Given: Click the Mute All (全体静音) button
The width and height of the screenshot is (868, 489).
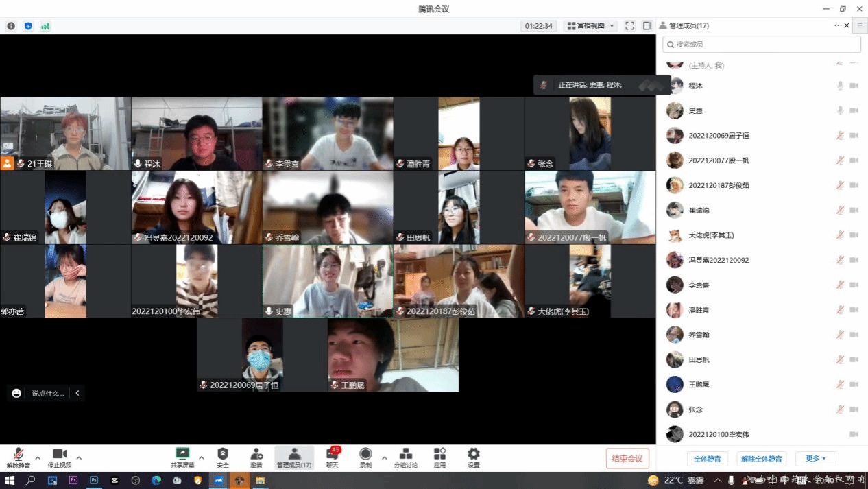Looking at the screenshot, I should click(707, 459).
